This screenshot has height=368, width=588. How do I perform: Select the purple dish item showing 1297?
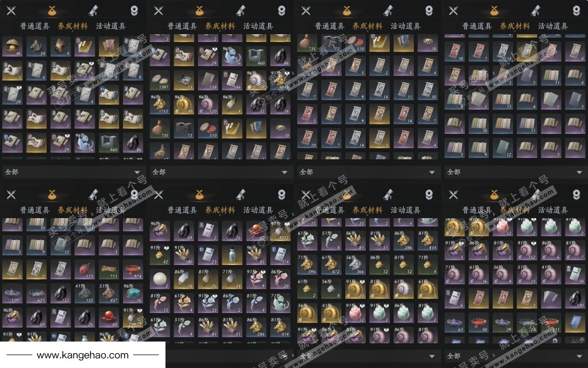(x=12, y=294)
